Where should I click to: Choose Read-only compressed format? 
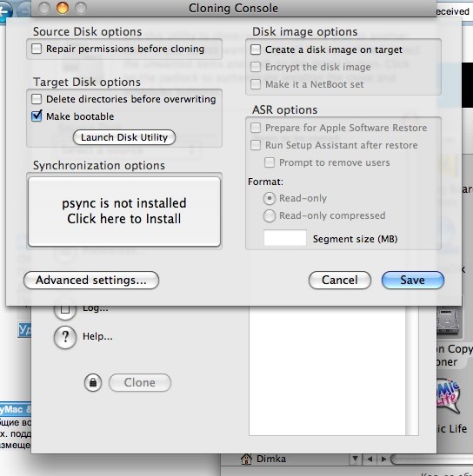pos(270,215)
